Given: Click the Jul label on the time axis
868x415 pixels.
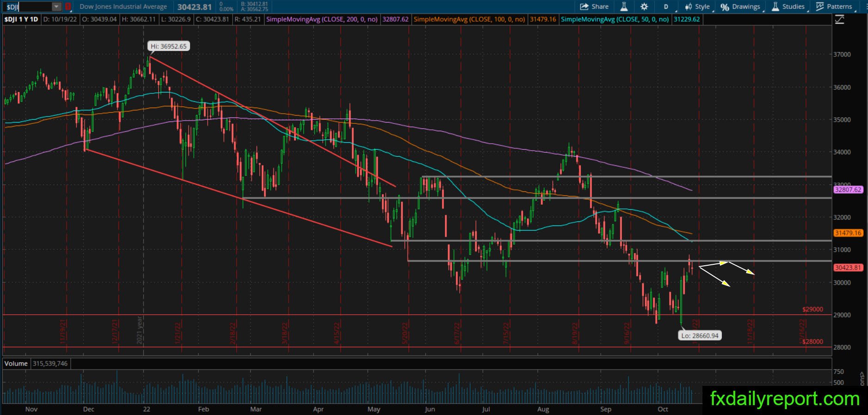Looking at the screenshot, I should pos(486,409).
